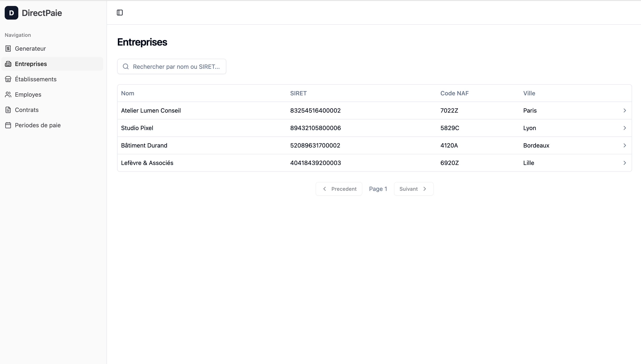Image resolution: width=641 pixels, height=364 pixels.
Task: Click the Navigation sidebar label
Action: [x=18, y=35]
